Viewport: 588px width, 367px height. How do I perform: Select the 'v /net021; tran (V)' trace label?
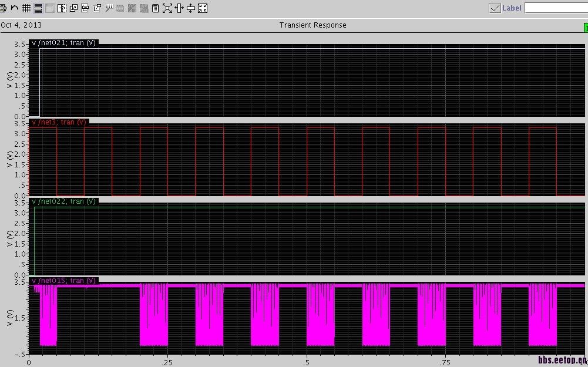pyautogui.click(x=64, y=43)
